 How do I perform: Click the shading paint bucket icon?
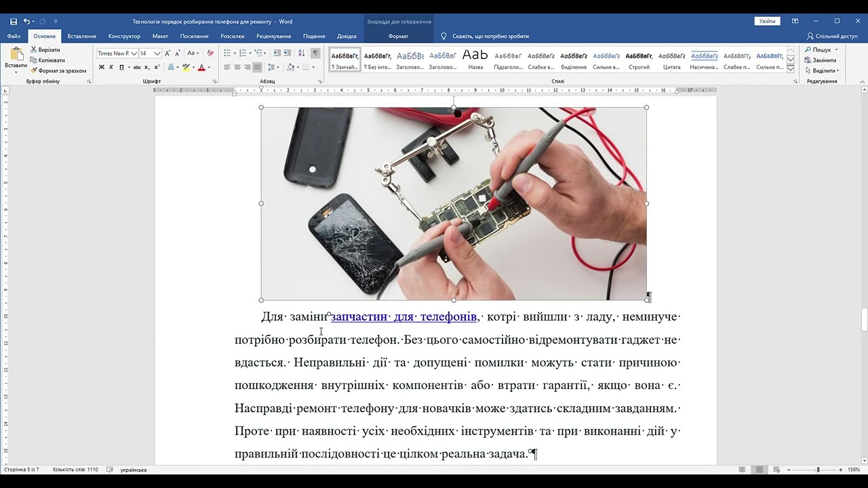pos(290,67)
